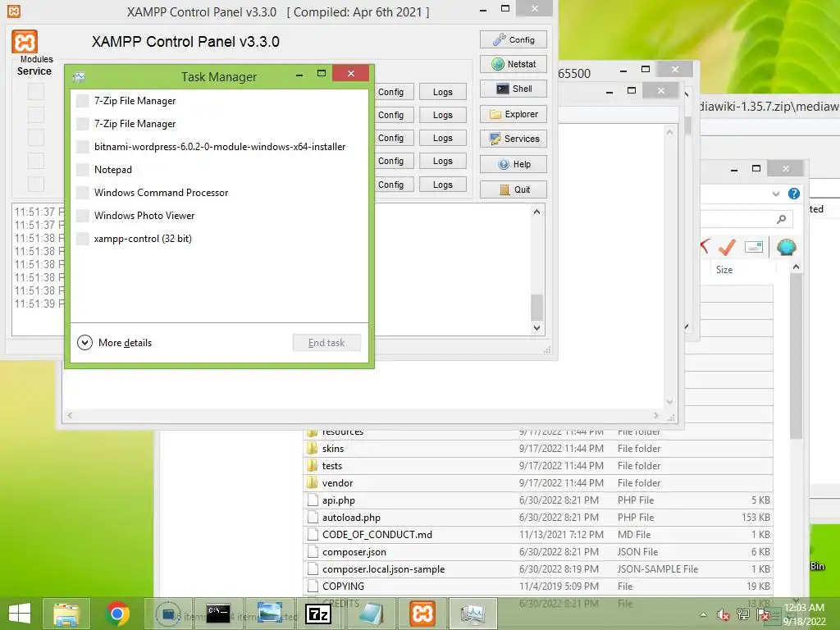The image size is (840, 630).
Task: Click the card-like toolbar icon
Action: click(753, 247)
